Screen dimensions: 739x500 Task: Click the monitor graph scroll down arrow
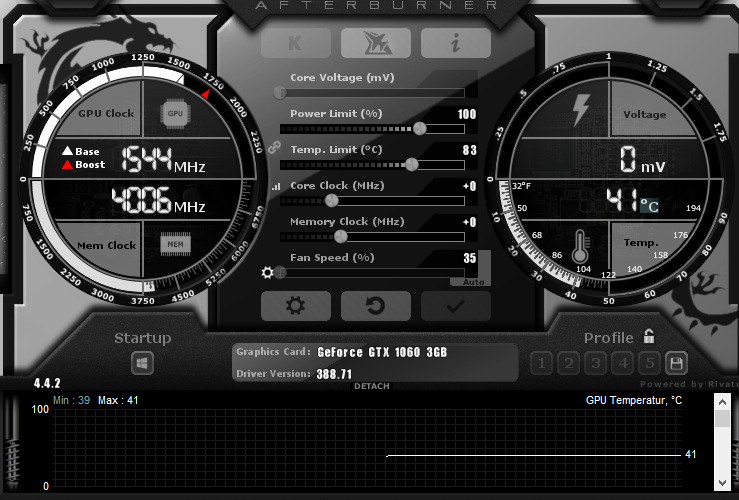722,483
